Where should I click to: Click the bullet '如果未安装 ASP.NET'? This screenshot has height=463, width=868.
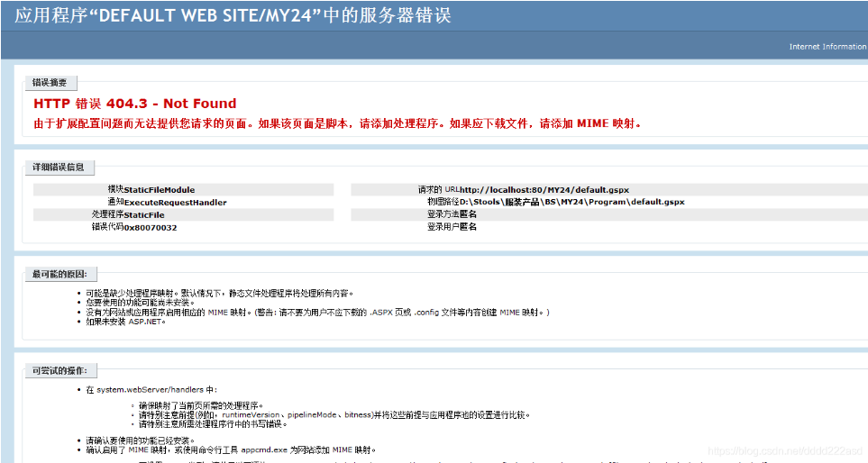[125, 322]
